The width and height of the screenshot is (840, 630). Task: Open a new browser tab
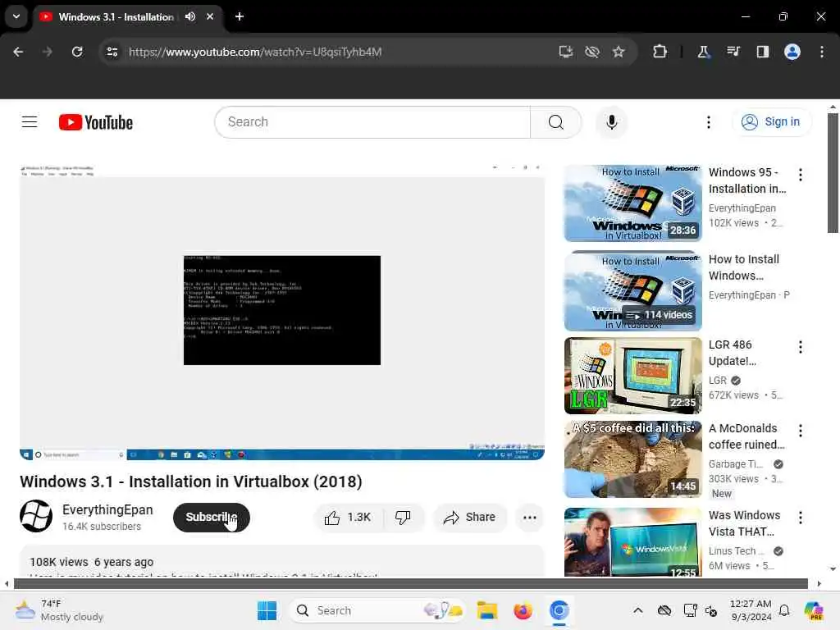click(x=240, y=16)
